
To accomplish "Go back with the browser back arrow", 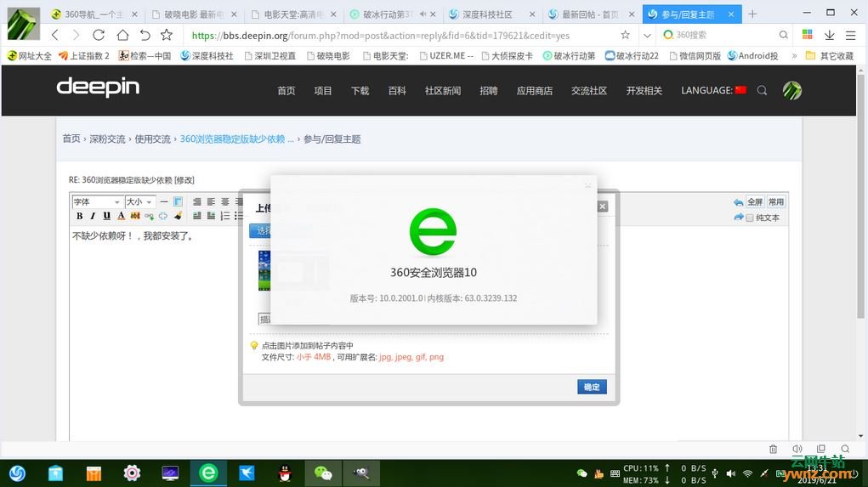I will pyautogui.click(x=54, y=35).
